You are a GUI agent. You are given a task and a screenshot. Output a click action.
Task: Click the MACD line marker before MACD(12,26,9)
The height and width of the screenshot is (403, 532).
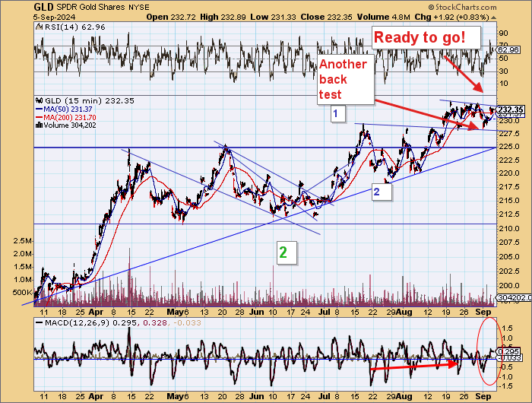(40, 323)
